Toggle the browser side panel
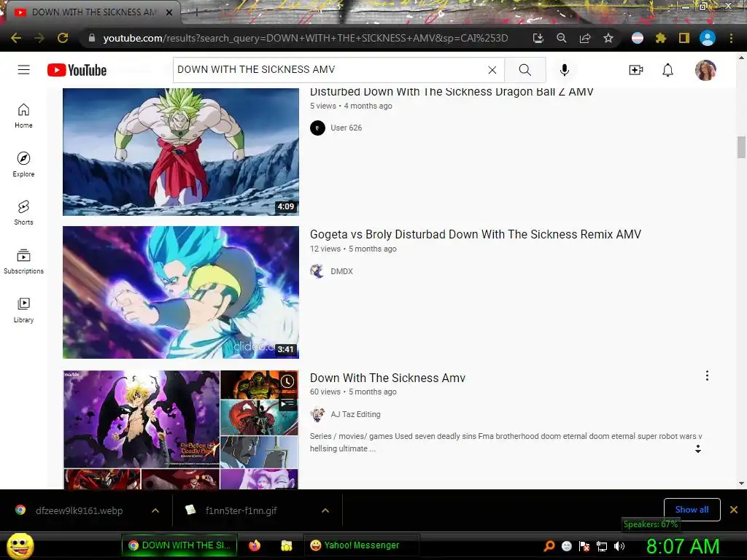Viewport: 747px width, 560px height. 684,38
